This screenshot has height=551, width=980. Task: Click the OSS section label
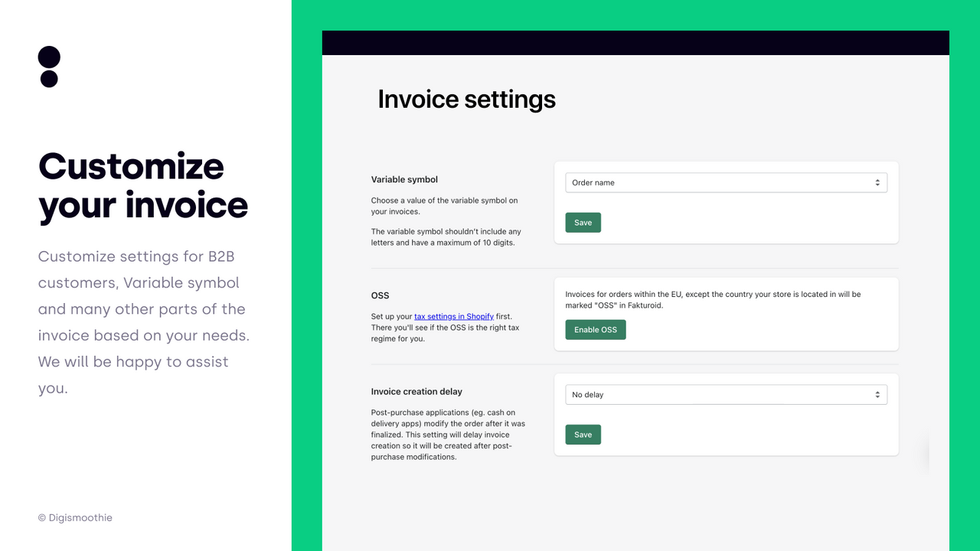pos(380,295)
